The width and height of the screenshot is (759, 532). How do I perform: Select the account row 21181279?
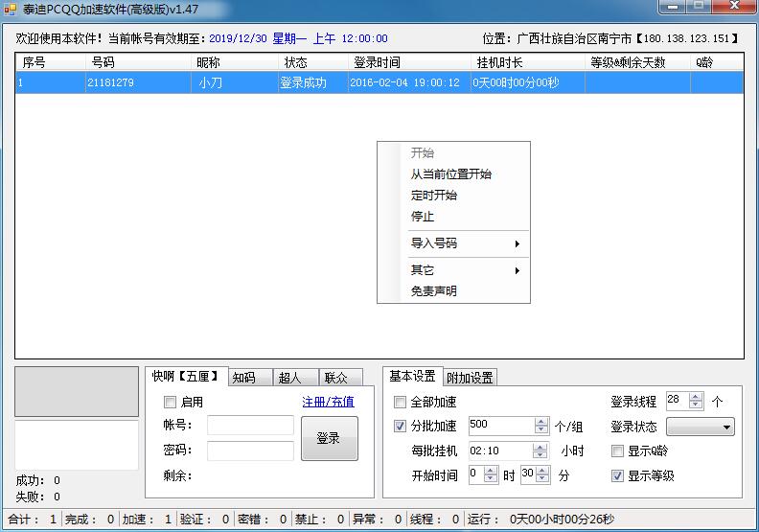379,82
